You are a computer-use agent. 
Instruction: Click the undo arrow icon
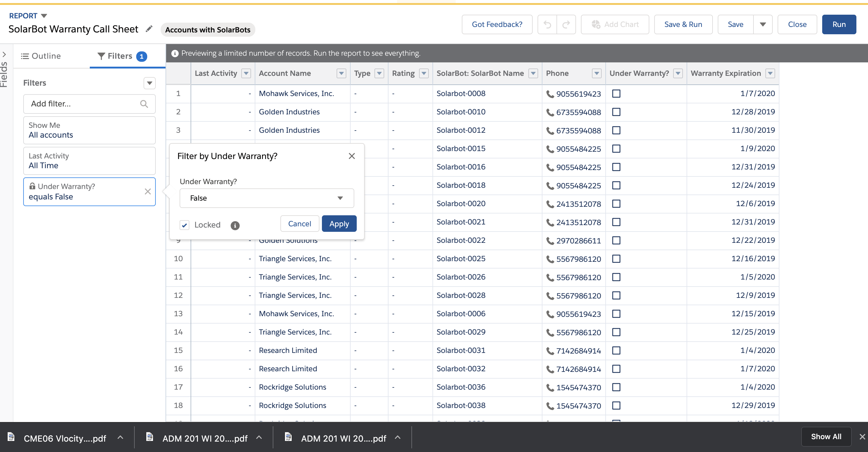[x=547, y=24]
